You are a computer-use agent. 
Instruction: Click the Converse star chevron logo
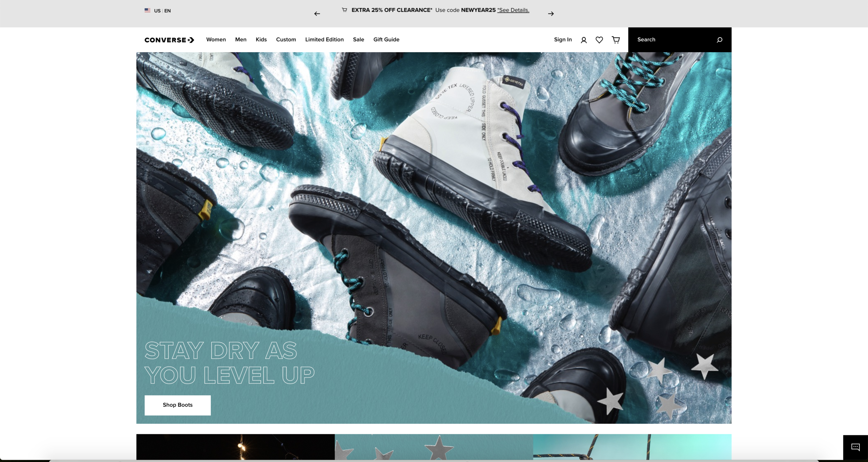point(169,40)
